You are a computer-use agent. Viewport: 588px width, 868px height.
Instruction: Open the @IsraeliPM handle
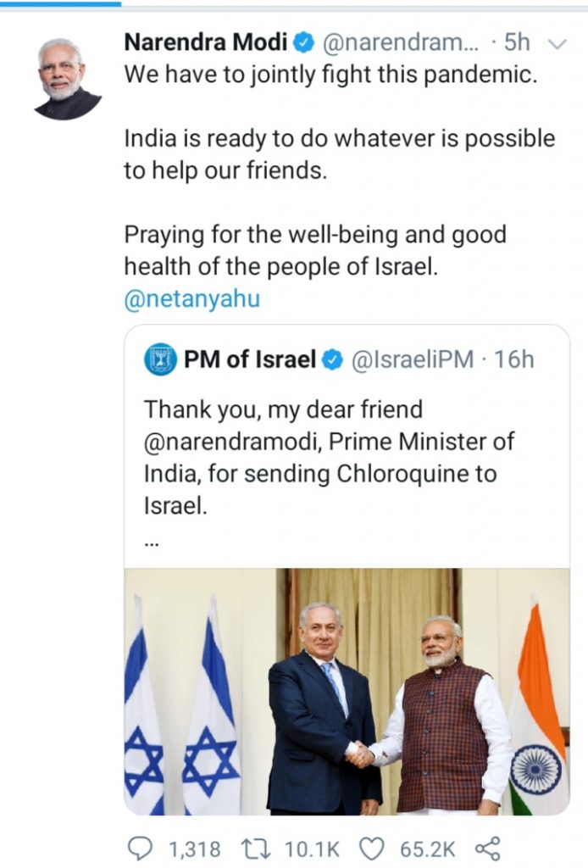click(x=413, y=359)
